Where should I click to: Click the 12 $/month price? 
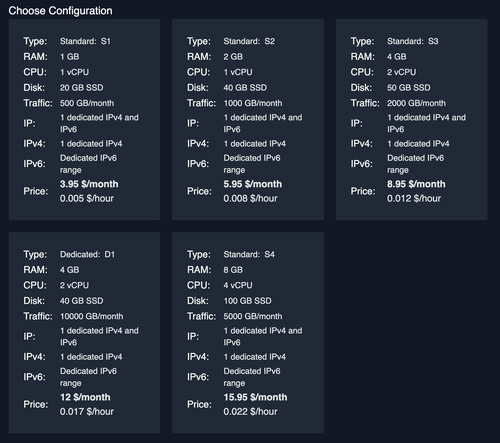pyautogui.click(x=85, y=397)
